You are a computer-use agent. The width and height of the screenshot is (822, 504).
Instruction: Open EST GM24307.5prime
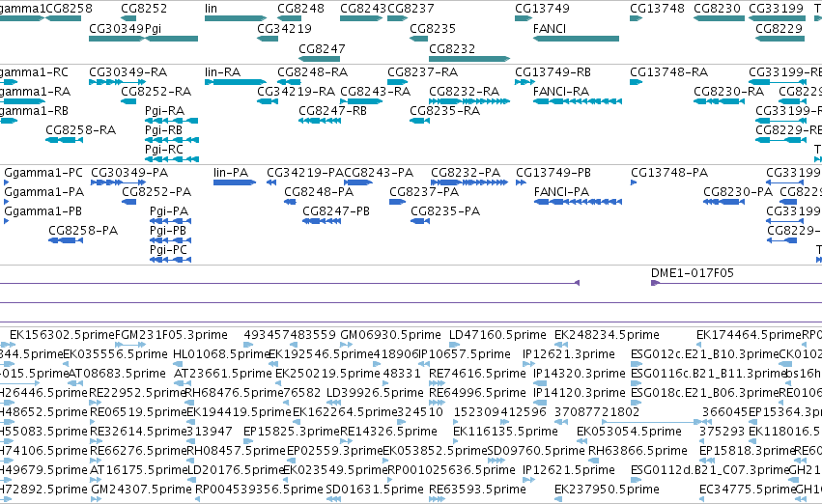(96, 499)
